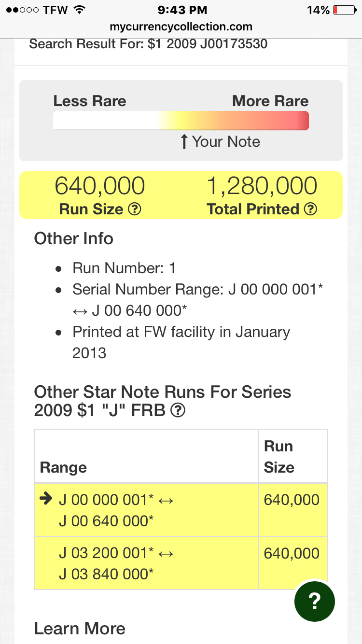Tap the arrow marking current range row
The image size is (362, 644).
coord(47,500)
